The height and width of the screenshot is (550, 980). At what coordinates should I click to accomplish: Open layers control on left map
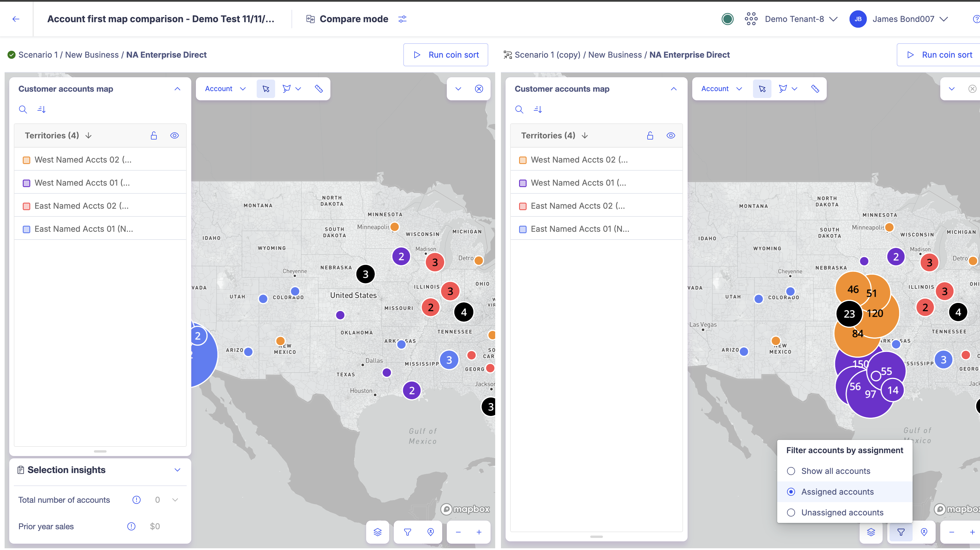tap(377, 532)
